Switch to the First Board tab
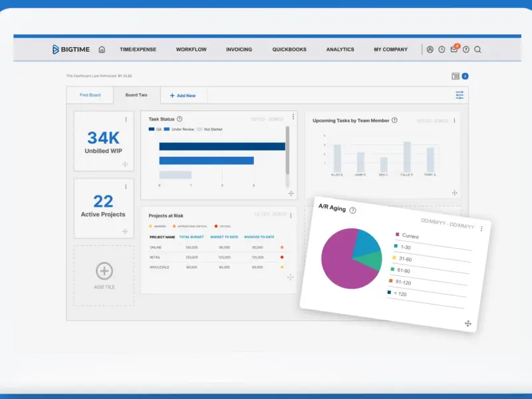 [90, 95]
